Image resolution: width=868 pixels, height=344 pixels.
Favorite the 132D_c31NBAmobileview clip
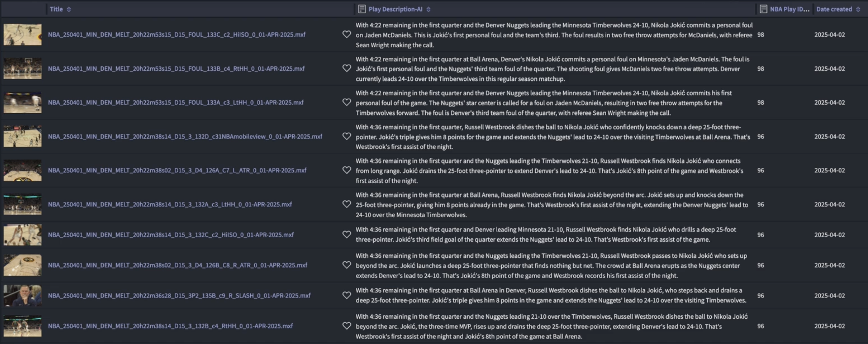point(347,136)
